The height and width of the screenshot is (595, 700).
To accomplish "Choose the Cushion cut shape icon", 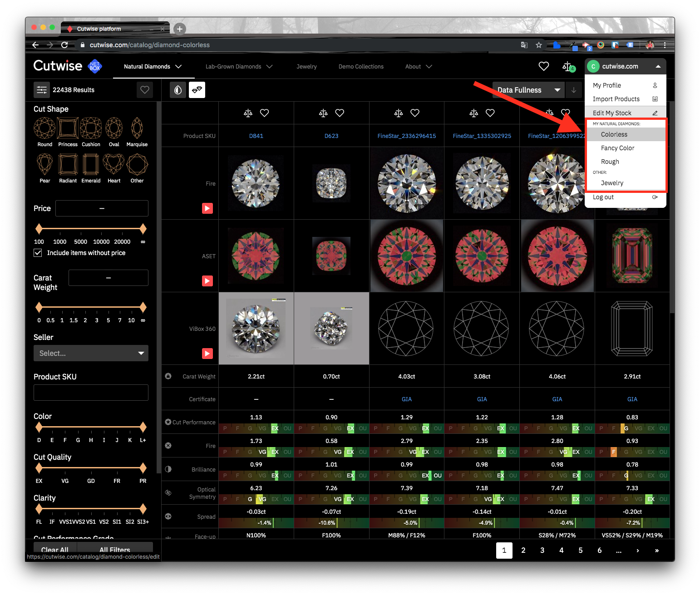I will click(x=91, y=128).
